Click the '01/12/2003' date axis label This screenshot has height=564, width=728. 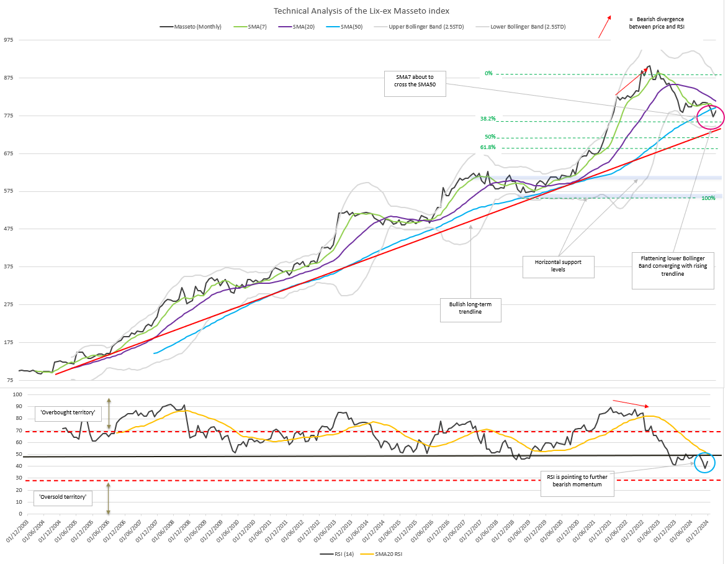coord(17,530)
